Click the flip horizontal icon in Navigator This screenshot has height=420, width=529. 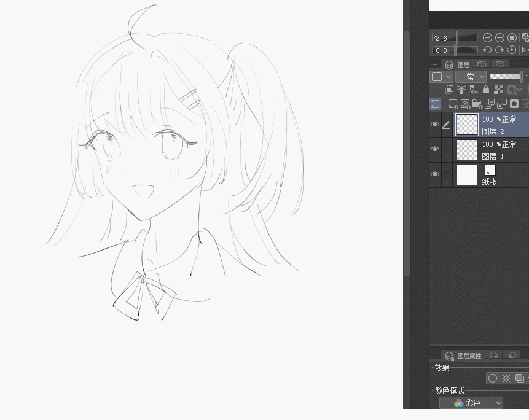click(525, 50)
